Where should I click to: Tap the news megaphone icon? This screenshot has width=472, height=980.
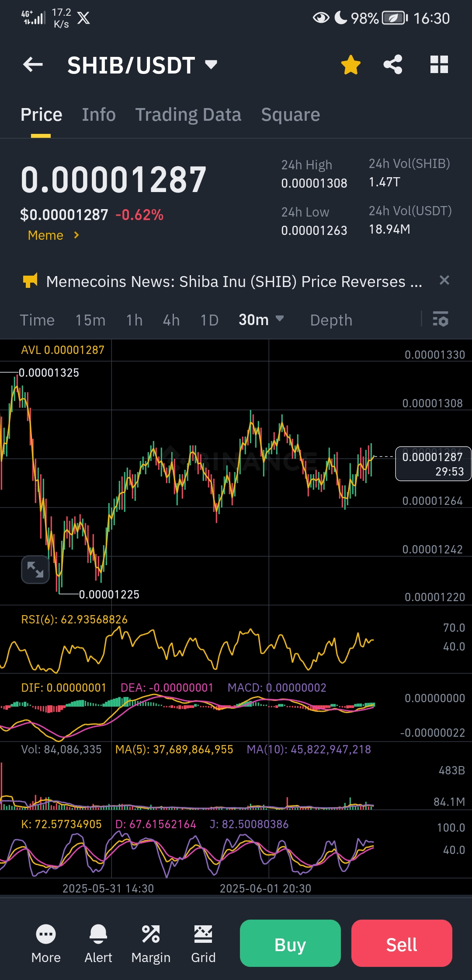coord(30,281)
